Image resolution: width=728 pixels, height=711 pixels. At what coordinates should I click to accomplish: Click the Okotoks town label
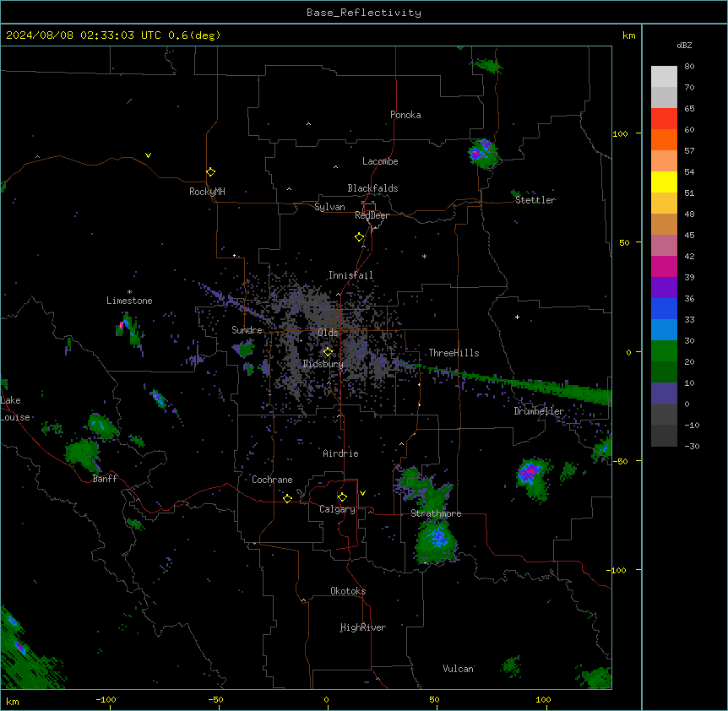348,591
